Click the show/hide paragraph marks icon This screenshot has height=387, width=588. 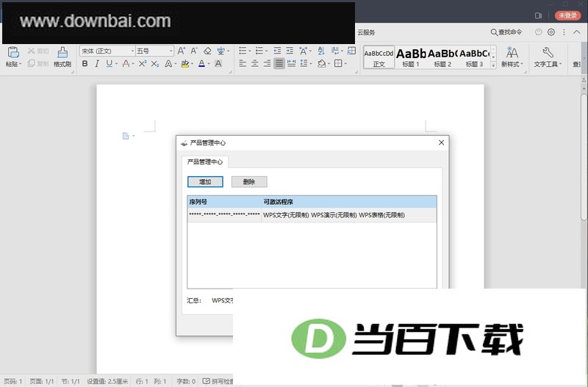(x=335, y=51)
